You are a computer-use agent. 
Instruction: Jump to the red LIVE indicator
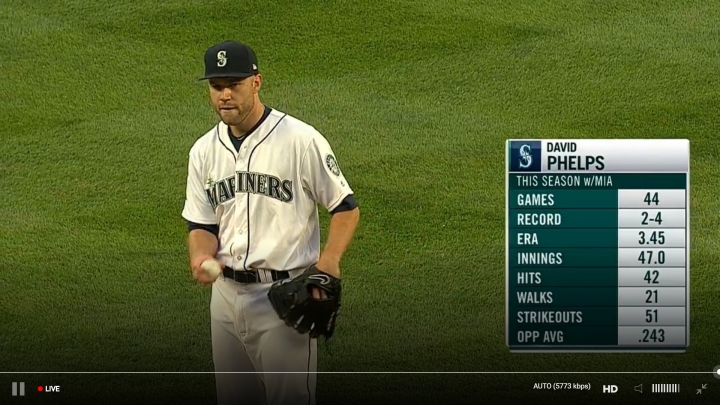pyautogui.click(x=49, y=389)
